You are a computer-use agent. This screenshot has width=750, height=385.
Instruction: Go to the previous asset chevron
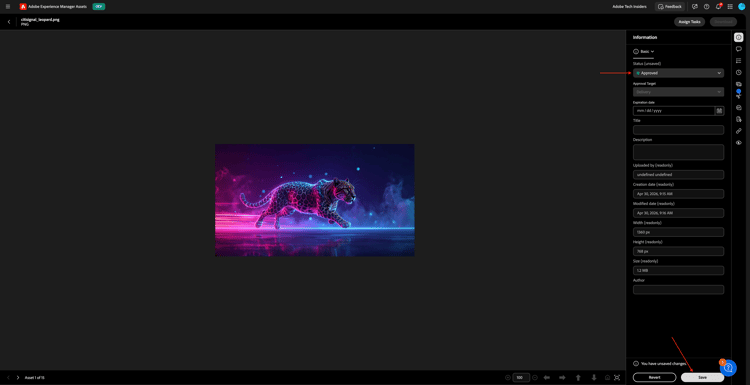click(8, 377)
